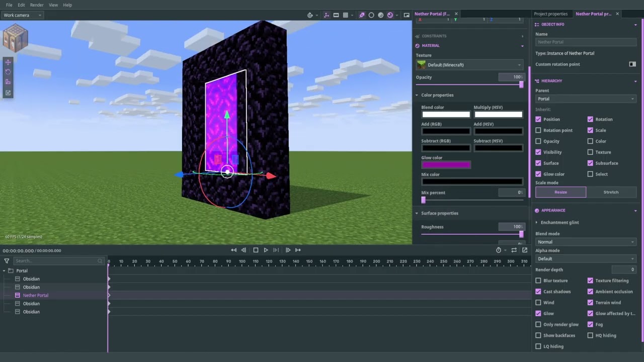Stop the animation playback

(256, 250)
